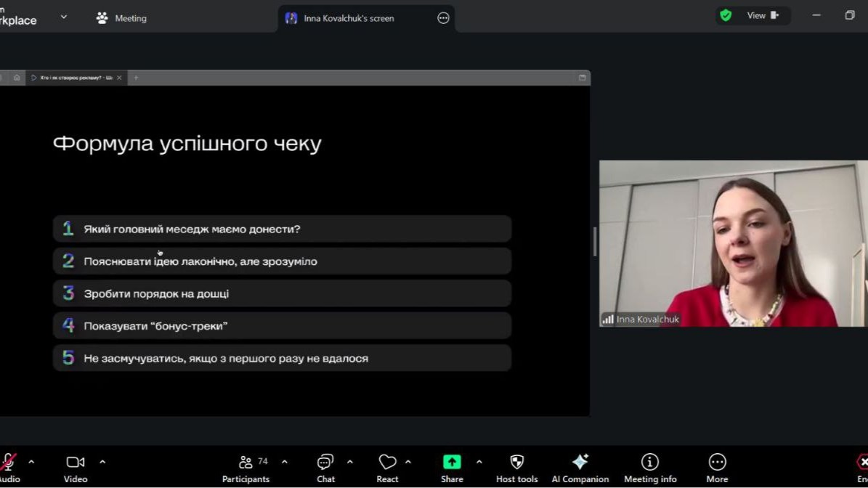The height and width of the screenshot is (488, 868).
Task: Expand the Video options arrow
Action: (x=102, y=462)
